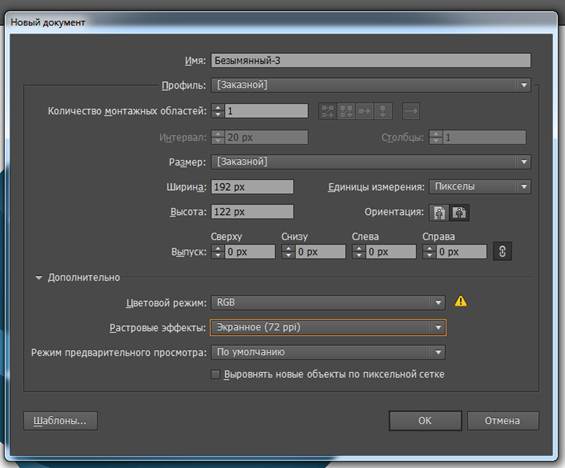
Task: Click the Ширина input field
Action: [252, 187]
